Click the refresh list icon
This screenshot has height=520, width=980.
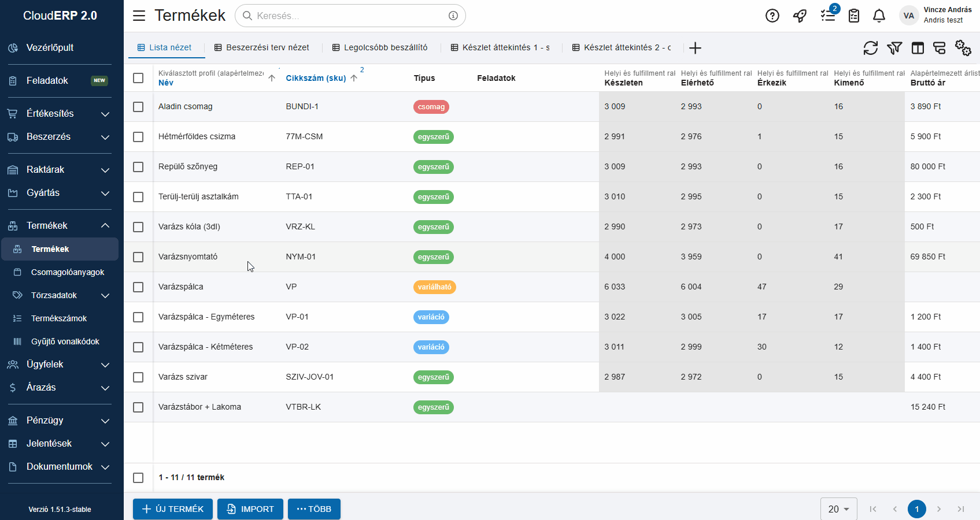coord(870,48)
